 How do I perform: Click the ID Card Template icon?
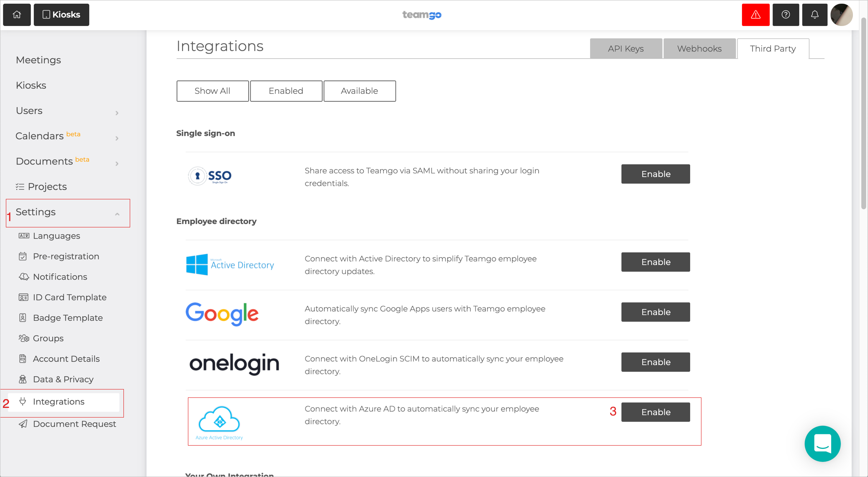pos(23,297)
